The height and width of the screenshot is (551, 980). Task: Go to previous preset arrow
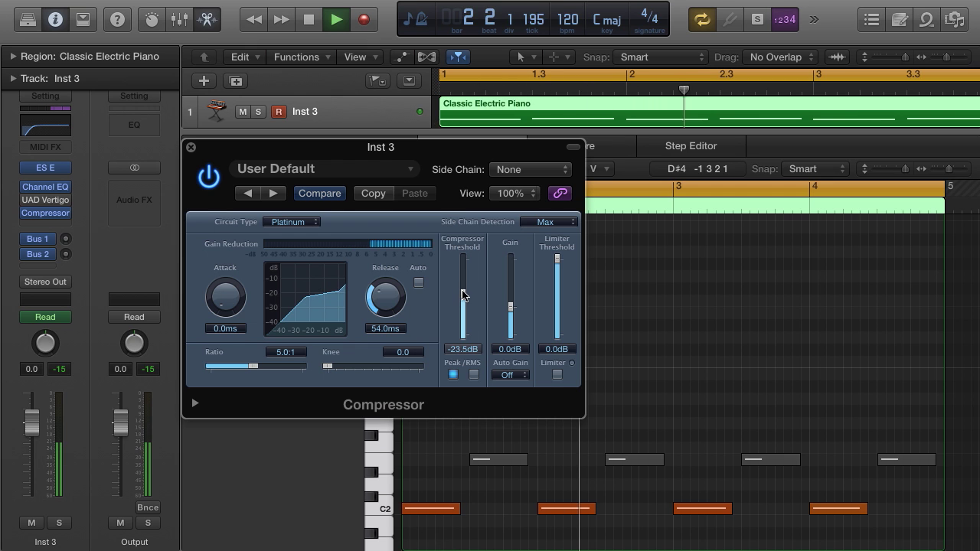click(247, 193)
